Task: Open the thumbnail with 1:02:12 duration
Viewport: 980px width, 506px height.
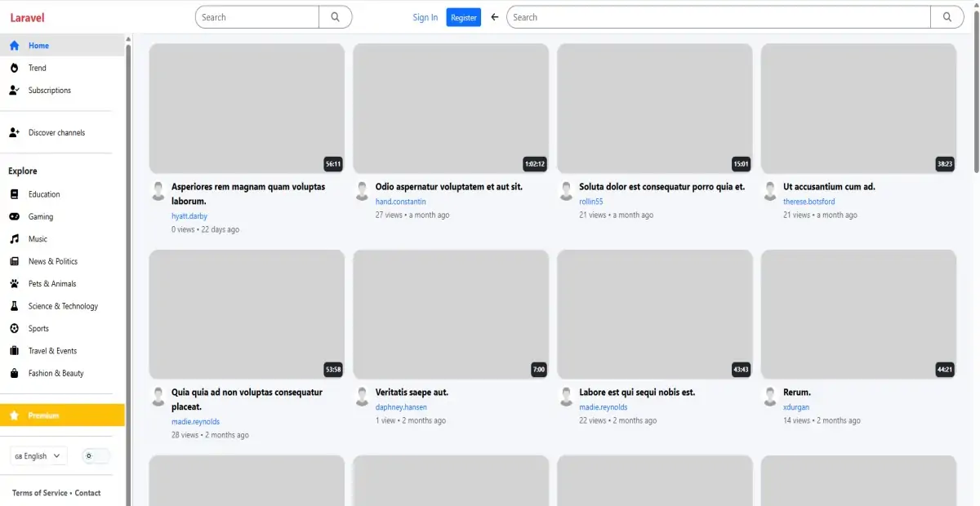Action: click(x=451, y=108)
